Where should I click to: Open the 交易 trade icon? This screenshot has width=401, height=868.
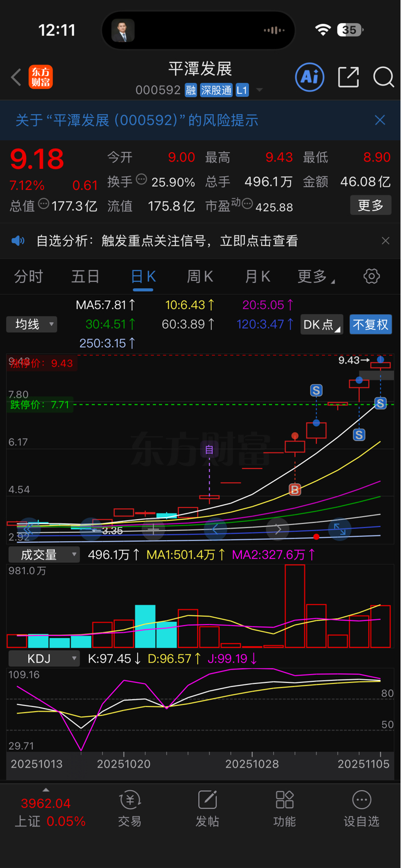[x=130, y=808]
